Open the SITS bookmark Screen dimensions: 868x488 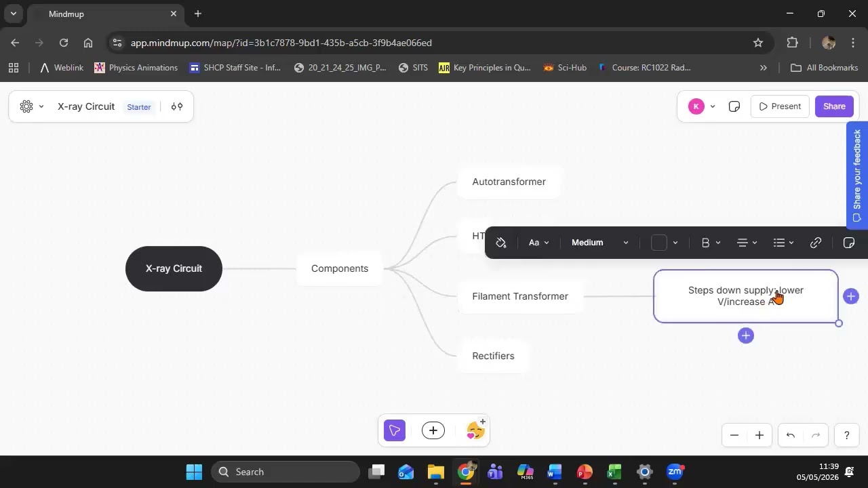pos(413,68)
